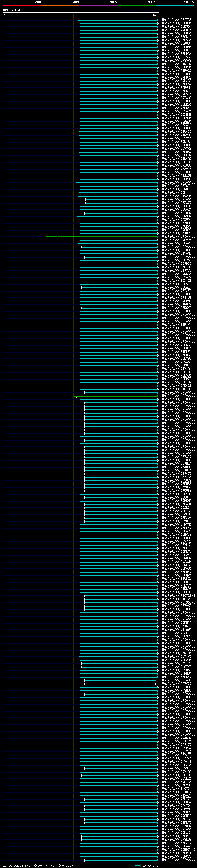This screenshot has height=868, width=197.
Task: Select hit label UniRef100_P49674
Action: coord(177,795)
